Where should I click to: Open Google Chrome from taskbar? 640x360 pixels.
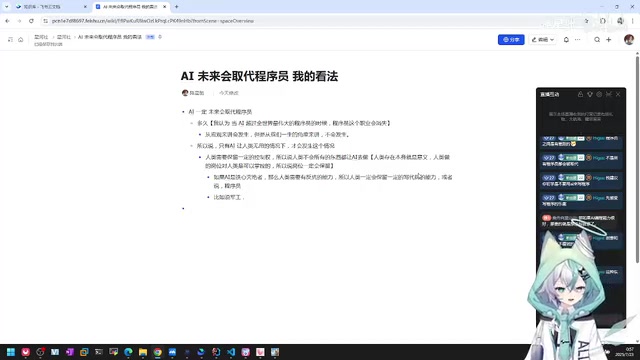click(x=158, y=352)
